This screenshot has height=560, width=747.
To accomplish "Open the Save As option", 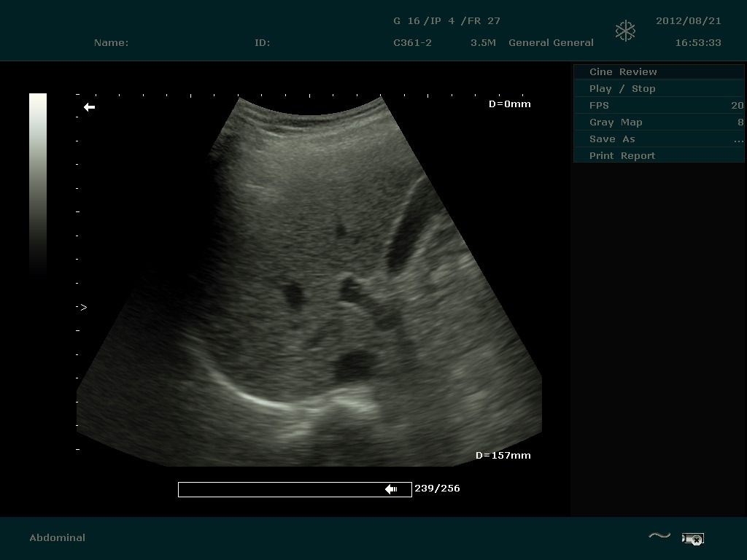I will coord(658,139).
